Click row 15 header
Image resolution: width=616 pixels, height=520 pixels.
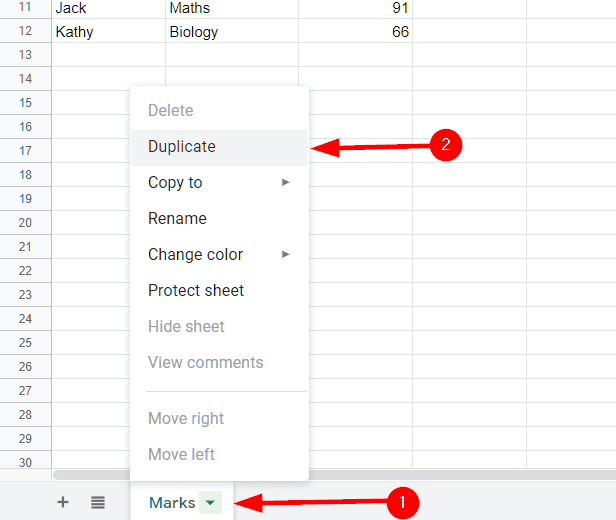[x=25, y=102]
